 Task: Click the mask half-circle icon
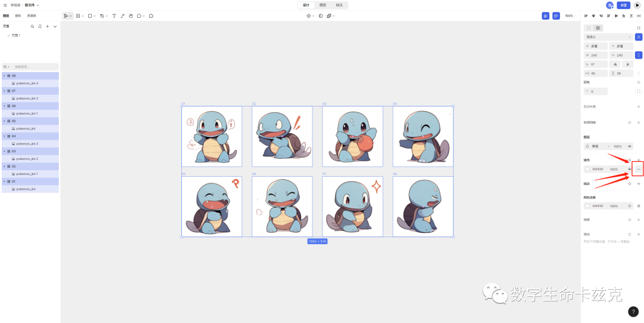pyautogui.click(x=321, y=16)
